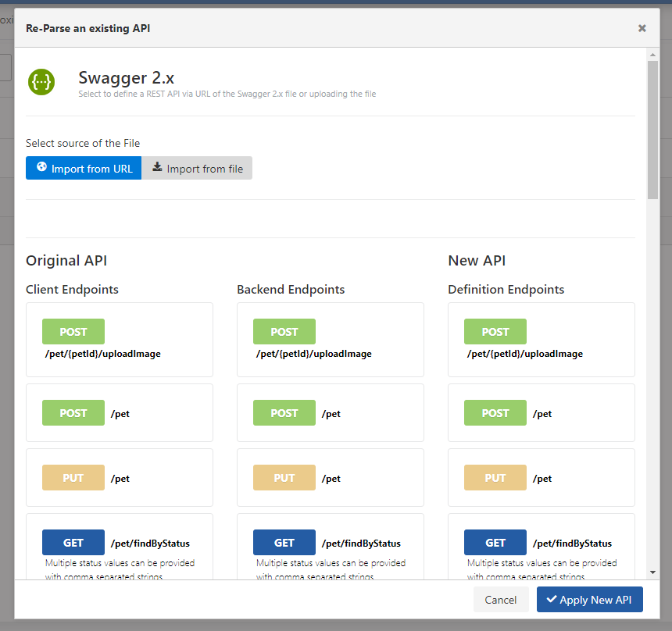Click the PUT badge under Backend Endpoints
The width and height of the screenshot is (672, 631).
[x=284, y=478]
